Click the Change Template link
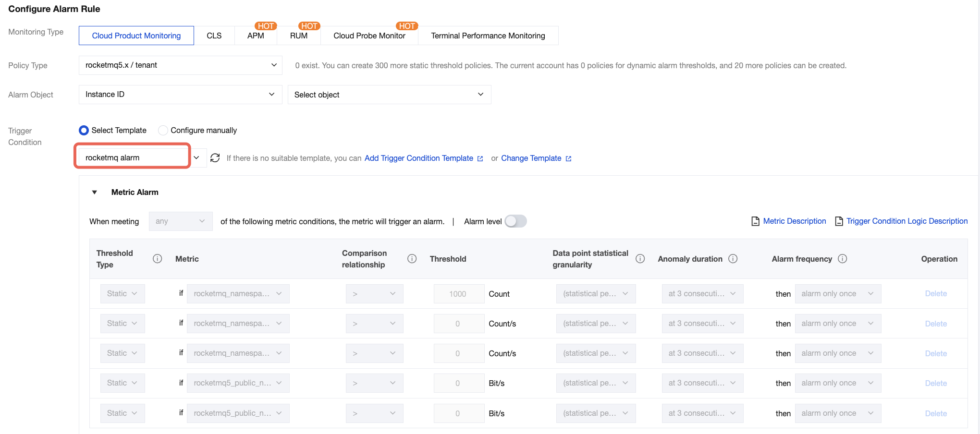This screenshot has width=980, height=434. (531, 158)
